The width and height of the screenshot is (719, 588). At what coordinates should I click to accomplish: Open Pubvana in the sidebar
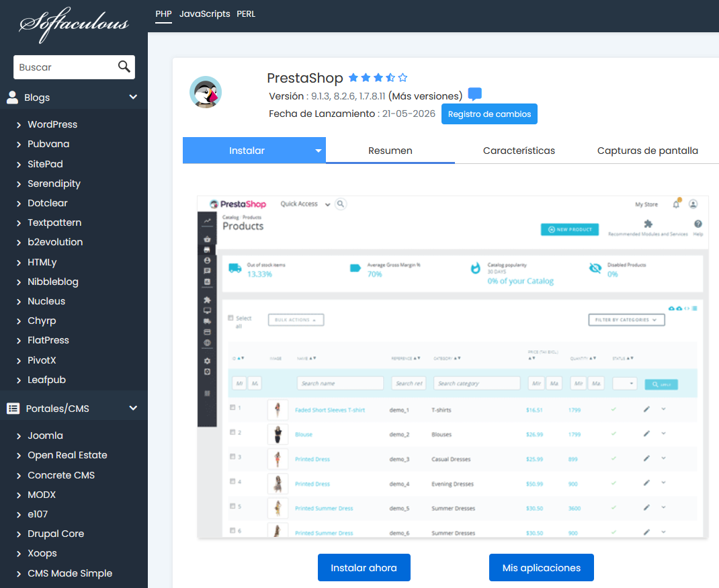point(48,144)
